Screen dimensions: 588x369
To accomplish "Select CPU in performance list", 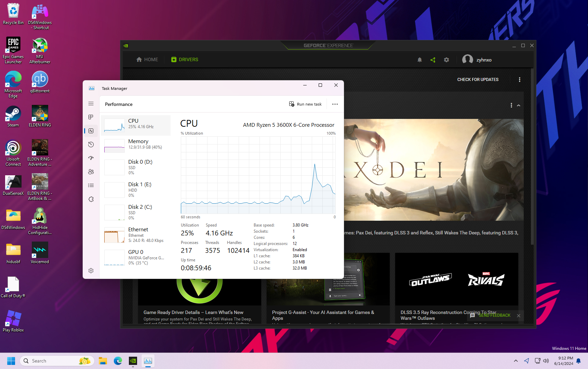I will tap(136, 125).
